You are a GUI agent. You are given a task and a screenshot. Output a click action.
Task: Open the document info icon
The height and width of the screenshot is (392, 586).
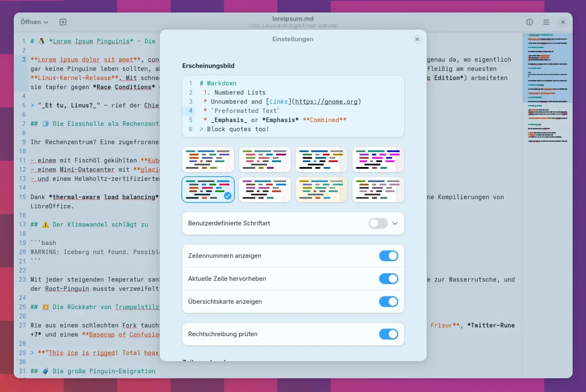530,22
